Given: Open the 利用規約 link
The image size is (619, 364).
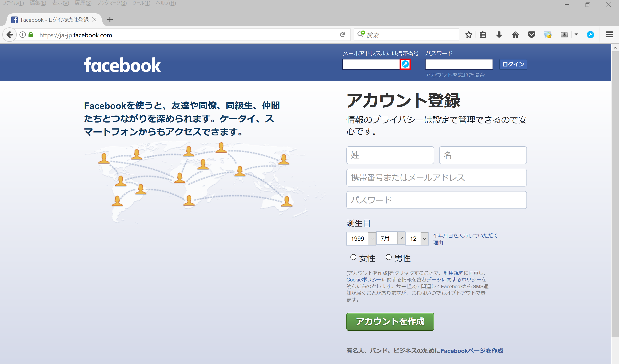Looking at the screenshot, I should coord(453,273).
